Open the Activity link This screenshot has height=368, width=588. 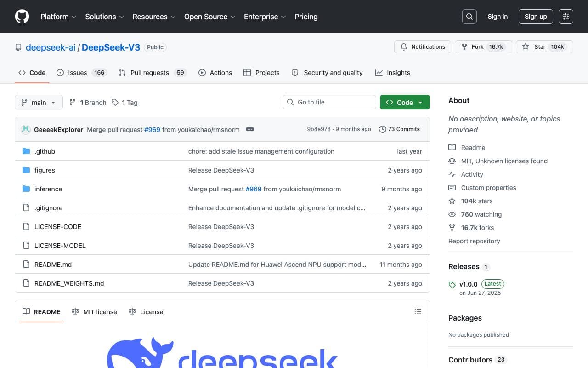[x=466, y=174]
